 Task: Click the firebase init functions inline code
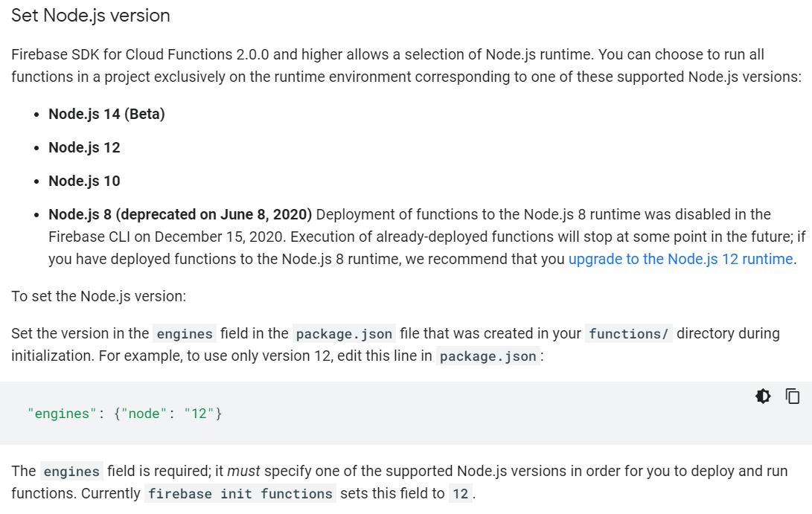tap(240, 494)
